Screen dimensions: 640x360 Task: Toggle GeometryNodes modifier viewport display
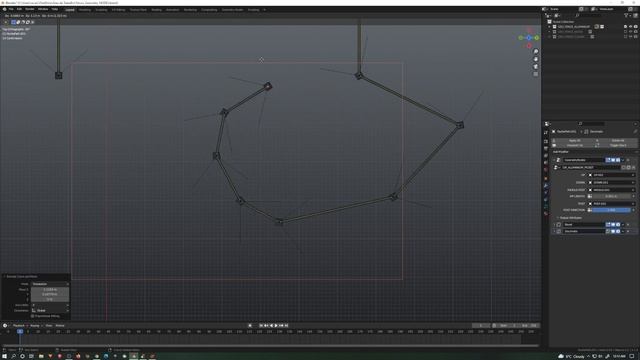tap(613, 160)
